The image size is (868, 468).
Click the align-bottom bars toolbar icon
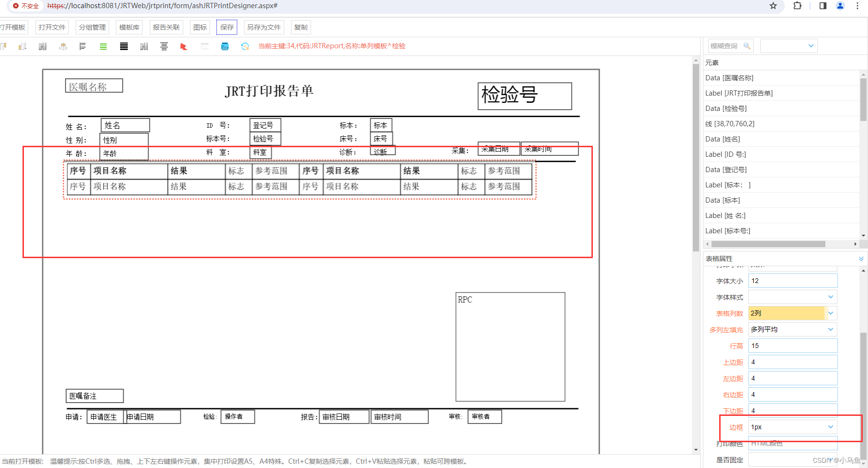[22, 46]
